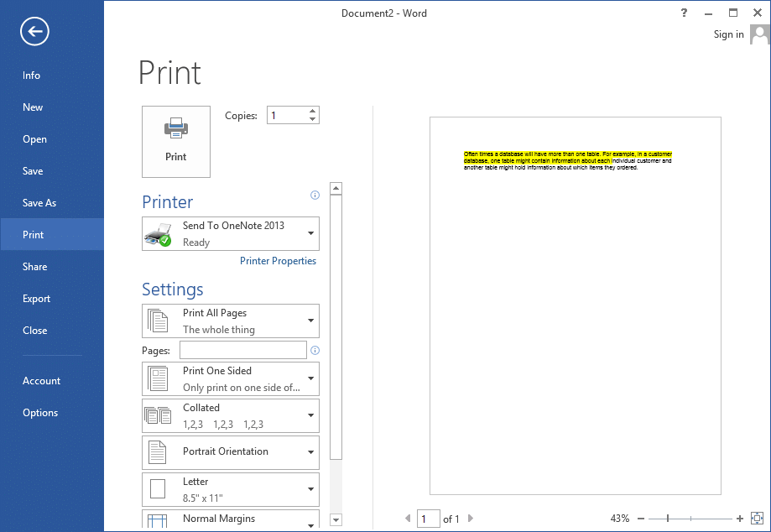Click the user account avatar icon
This screenshot has height=532, width=771.
[x=760, y=34]
